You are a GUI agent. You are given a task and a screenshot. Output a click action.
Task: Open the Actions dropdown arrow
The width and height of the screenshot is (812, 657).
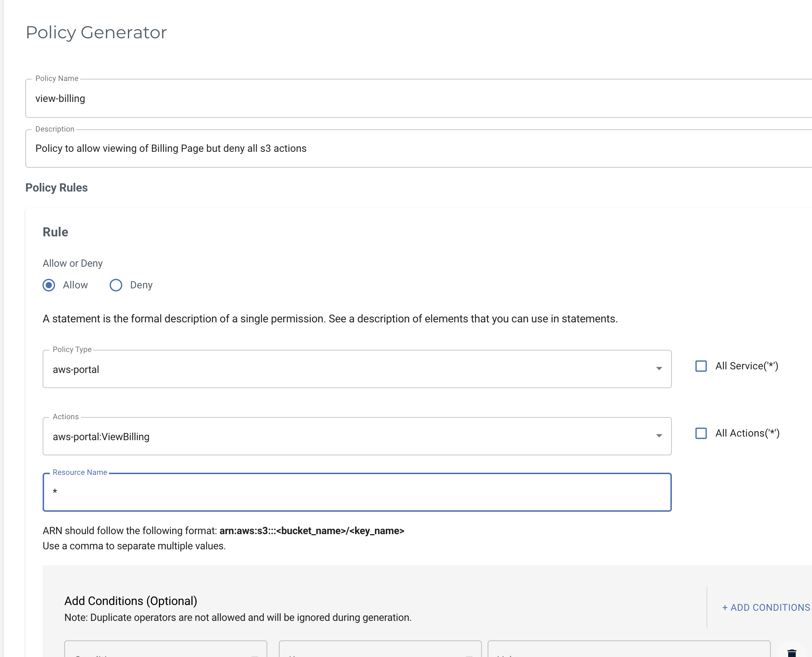pos(659,436)
